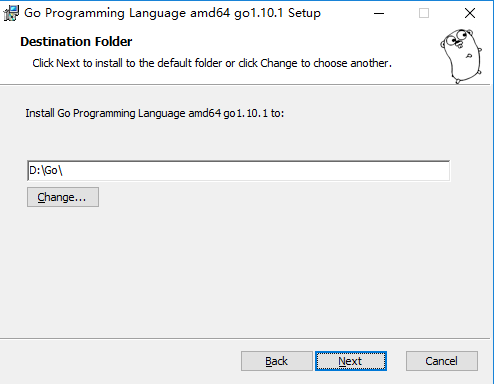Click the instruction text about default folder
This screenshot has height=384, width=494.
pos(212,63)
